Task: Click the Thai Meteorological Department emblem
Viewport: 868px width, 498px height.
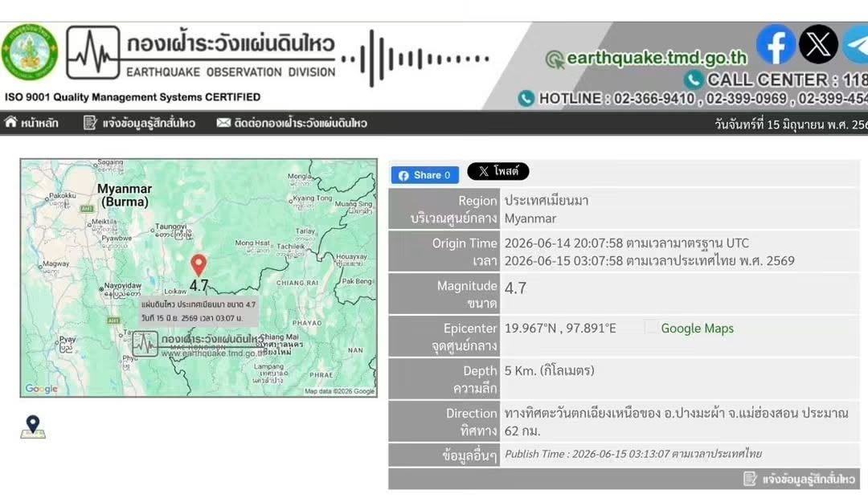Action: pyautogui.click(x=30, y=52)
